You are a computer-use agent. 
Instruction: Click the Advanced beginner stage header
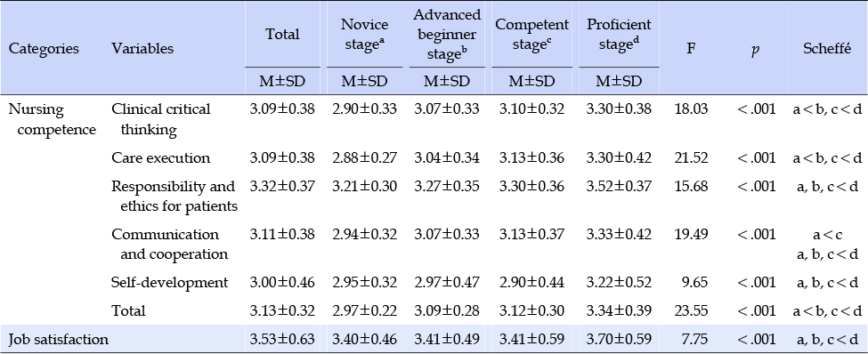447,35
